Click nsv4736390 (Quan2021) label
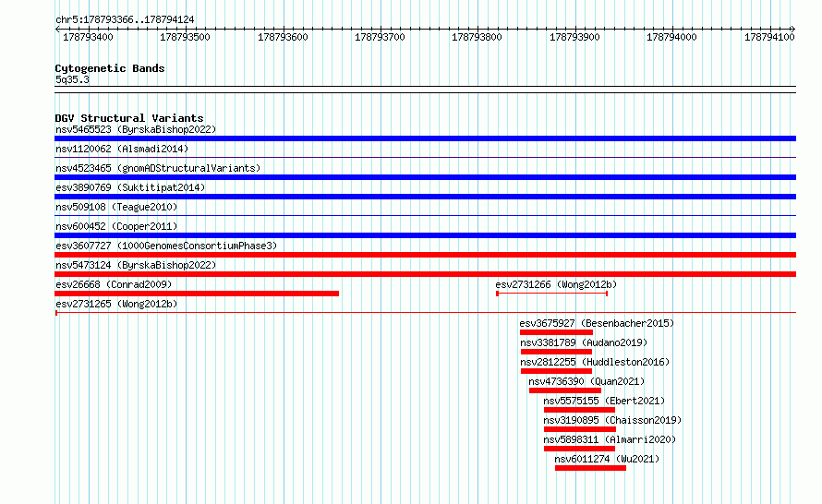Viewport: 822px width, 504px height. coord(586,381)
